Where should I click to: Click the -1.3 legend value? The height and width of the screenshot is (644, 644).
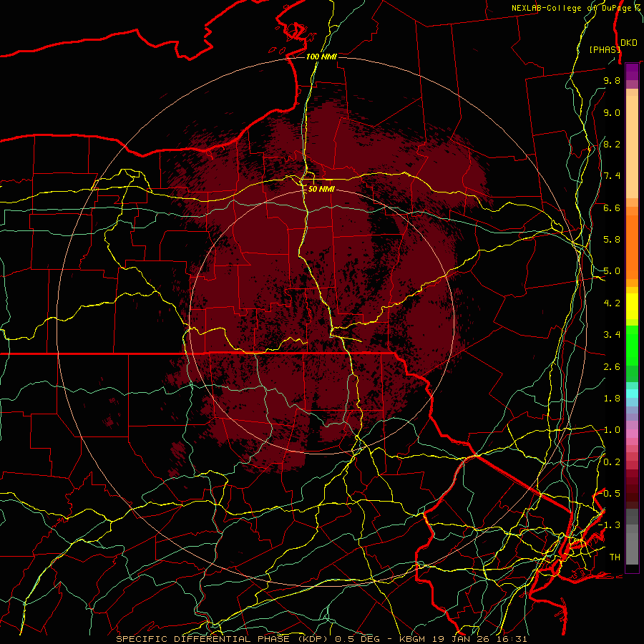610,525
